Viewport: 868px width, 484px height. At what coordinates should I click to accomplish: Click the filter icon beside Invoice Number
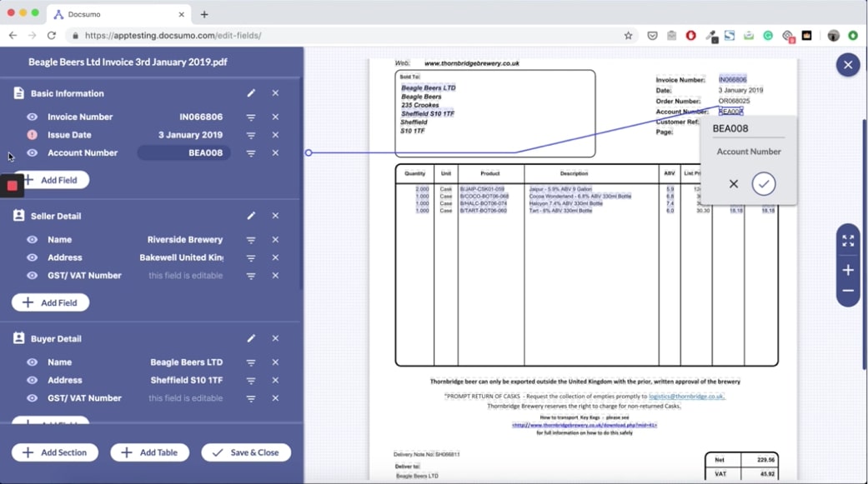pyautogui.click(x=251, y=117)
